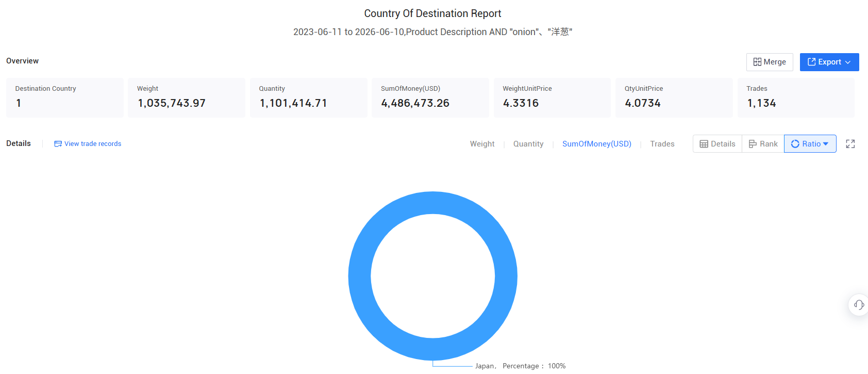868x374 pixels.
Task: Open the Ratio chart type dropdown
Action: coord(810,144)
